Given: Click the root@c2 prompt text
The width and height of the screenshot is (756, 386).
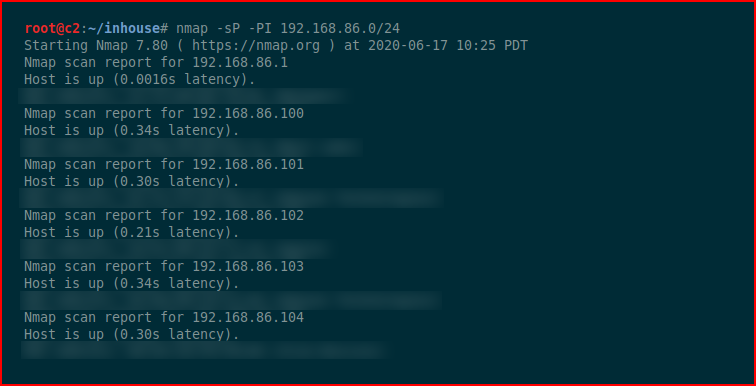Looking at the screenshot, I should (52, 29).
